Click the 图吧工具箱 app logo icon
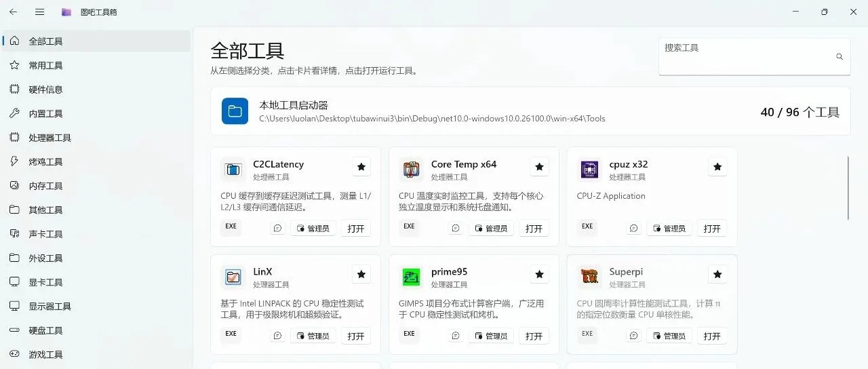Screen dimensions: 868x369 [x=66, y=12]
